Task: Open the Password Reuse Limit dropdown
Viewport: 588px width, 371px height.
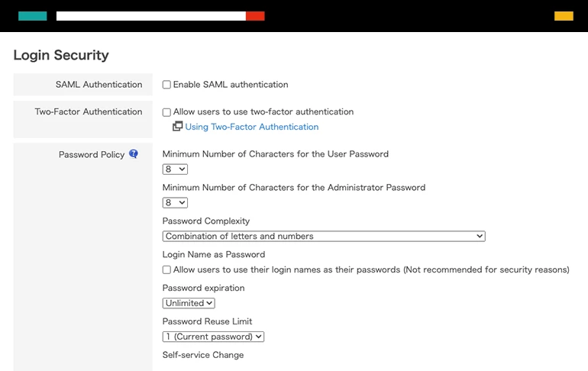Action: [213, 337]
